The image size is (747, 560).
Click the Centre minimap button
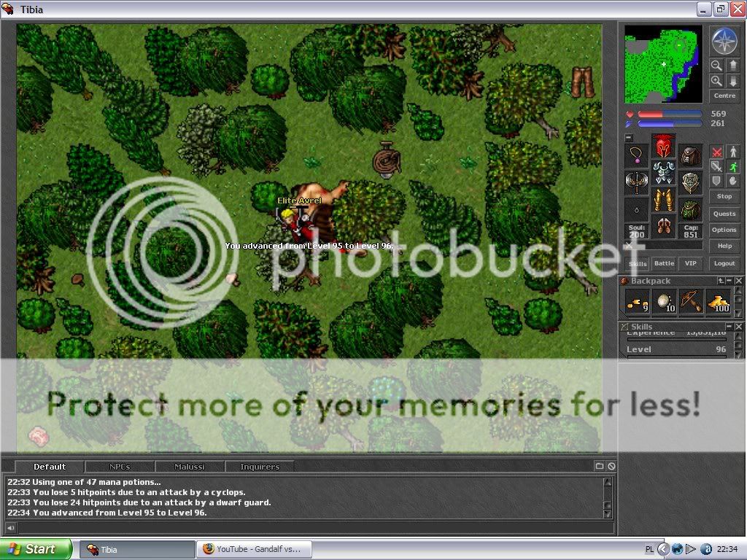point(724,96)
